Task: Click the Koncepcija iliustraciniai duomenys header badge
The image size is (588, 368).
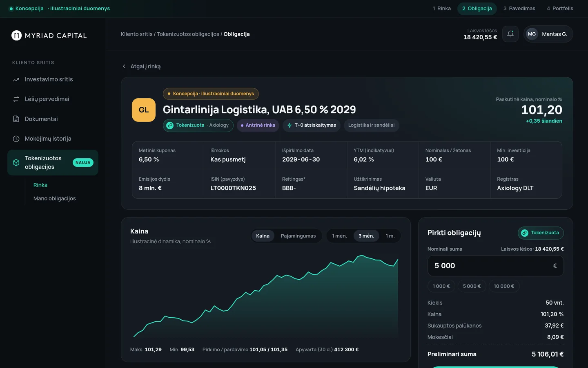Action: tap(211, 94)
